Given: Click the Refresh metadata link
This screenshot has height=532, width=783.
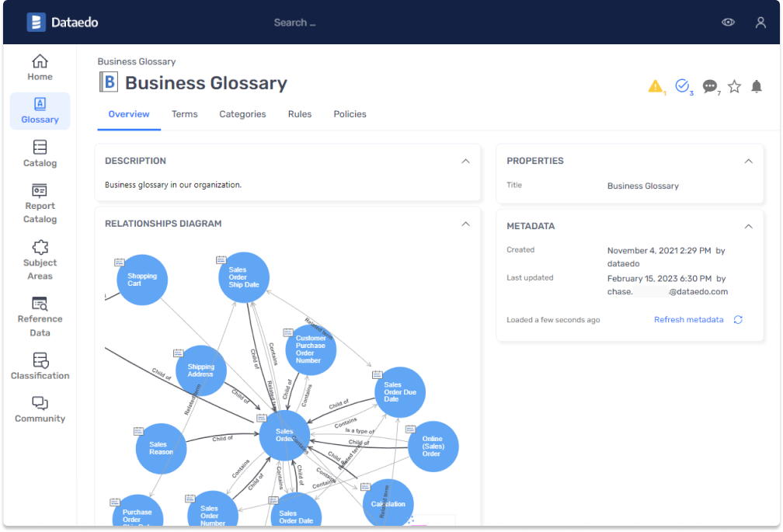Looking at the screenshot, I should click(x=688, y=319).
